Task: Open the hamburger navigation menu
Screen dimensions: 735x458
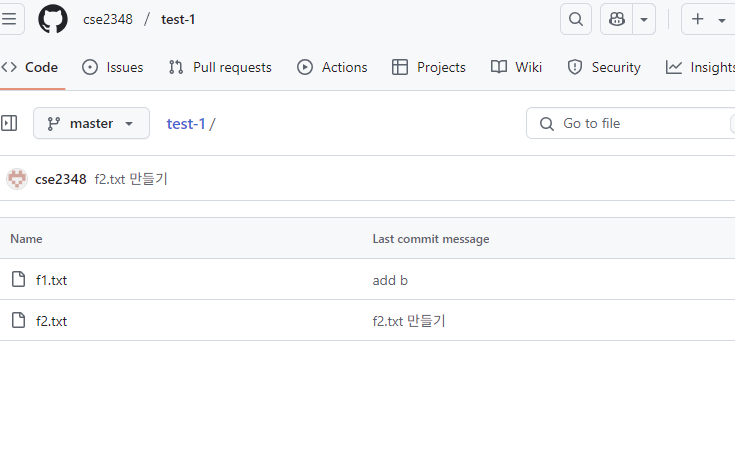Action: click(x=9, y=19)
